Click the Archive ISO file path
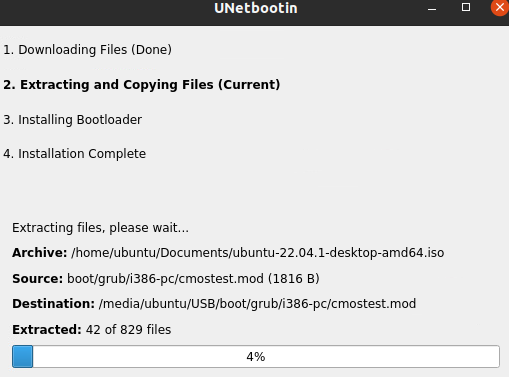The height and width of the screenshot is (377, 509). (x=258, y=253)
